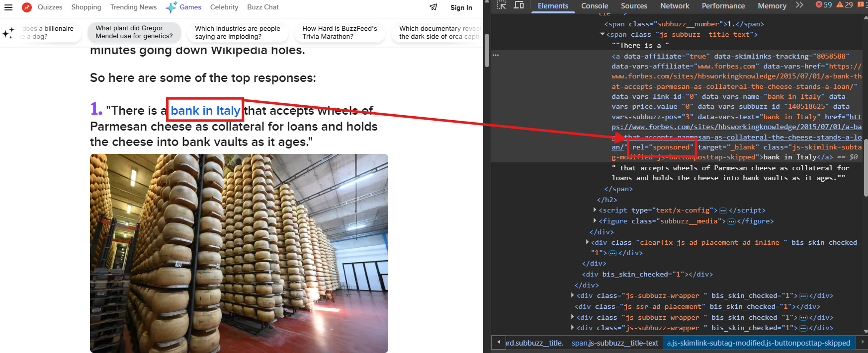
Task: Select the js-ssr-ad-placement div line
Action: 697,306
